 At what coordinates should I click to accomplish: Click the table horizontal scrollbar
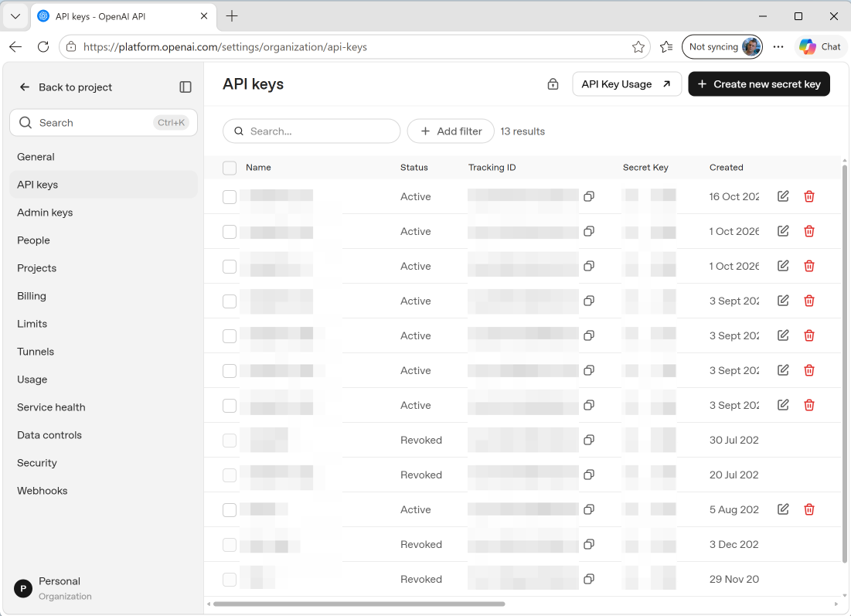359,604
